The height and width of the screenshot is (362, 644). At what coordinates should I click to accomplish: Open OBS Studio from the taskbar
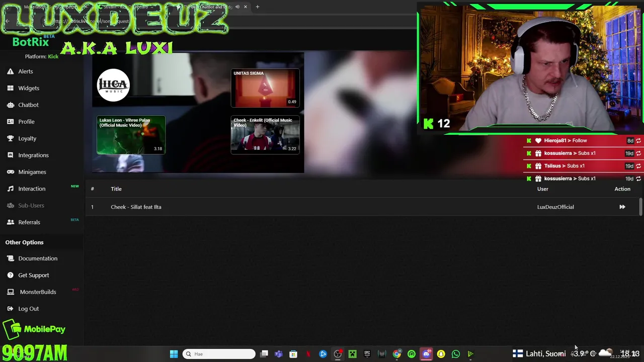click(338, 354)
